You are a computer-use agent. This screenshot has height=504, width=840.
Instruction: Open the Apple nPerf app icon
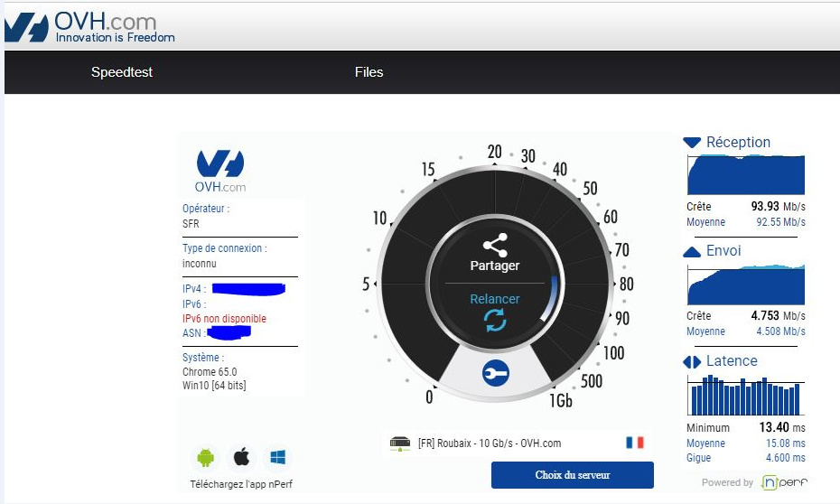pos(241,457)
